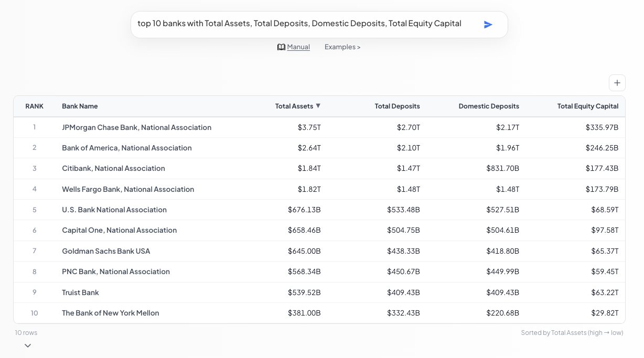Viewport: 644px width, 358px height.
Task: Select the Goldman Sachs Bank USA row
Action: pos(106,251)
